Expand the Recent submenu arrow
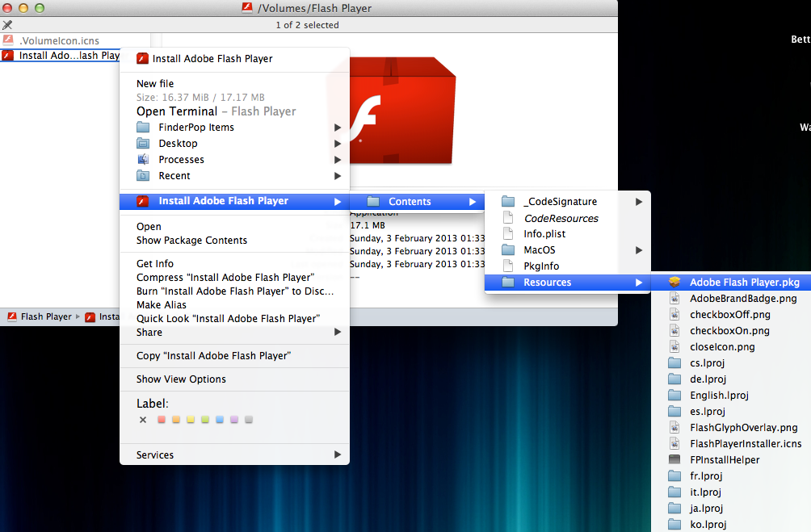Viewport: 811px width, 532px height. click(x=337, y=176)
